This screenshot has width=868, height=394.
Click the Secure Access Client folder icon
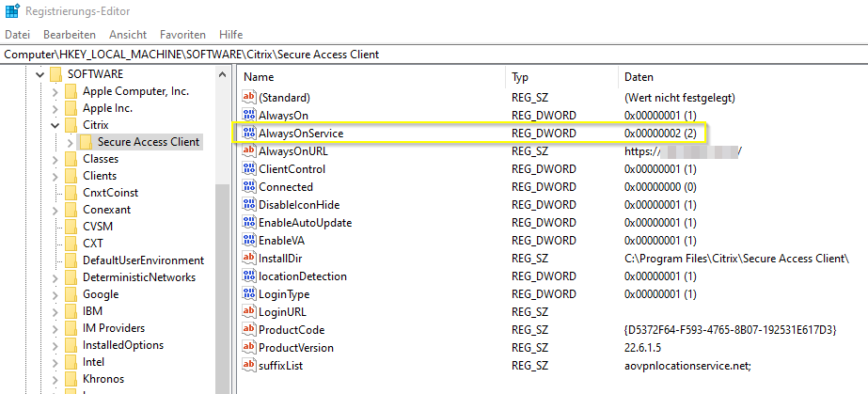click(86, 142)
